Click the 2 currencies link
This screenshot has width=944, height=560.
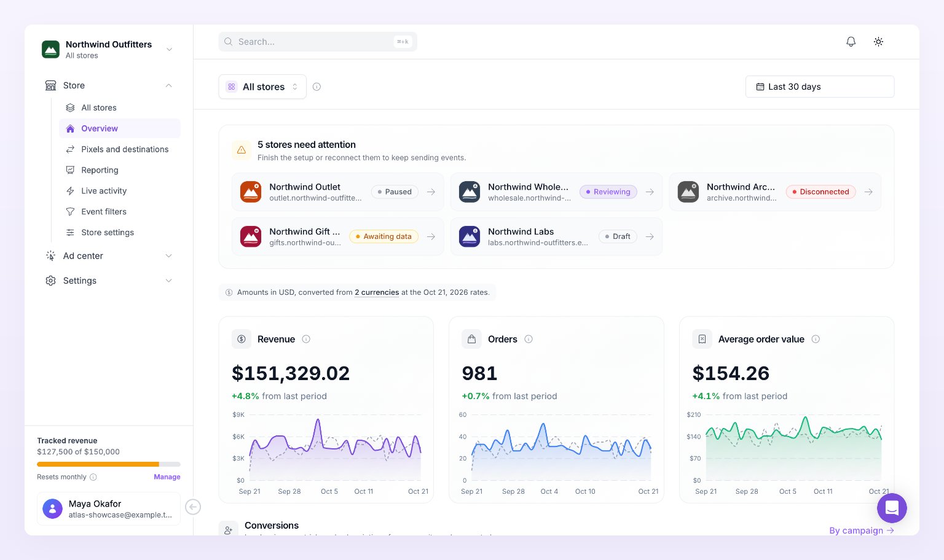coord(377,292)
